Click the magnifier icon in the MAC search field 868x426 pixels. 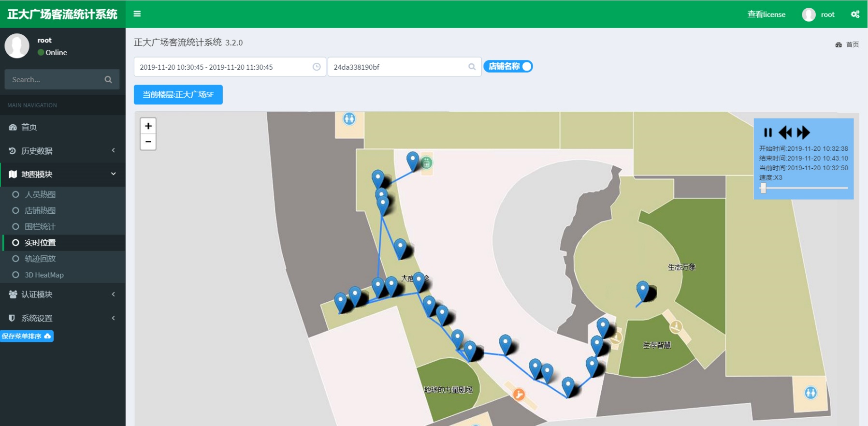coord(472,67)
